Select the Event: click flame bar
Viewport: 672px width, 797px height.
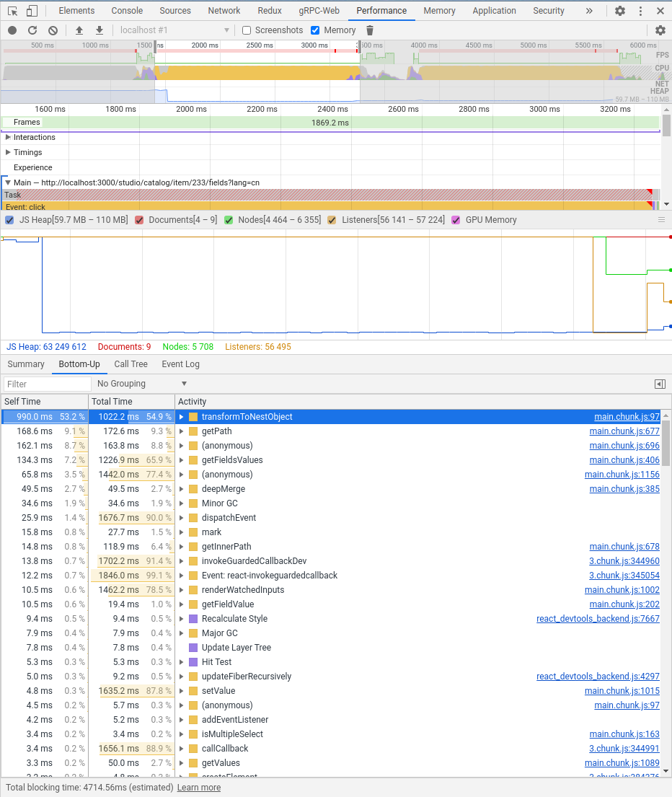(x=327, y=206)
